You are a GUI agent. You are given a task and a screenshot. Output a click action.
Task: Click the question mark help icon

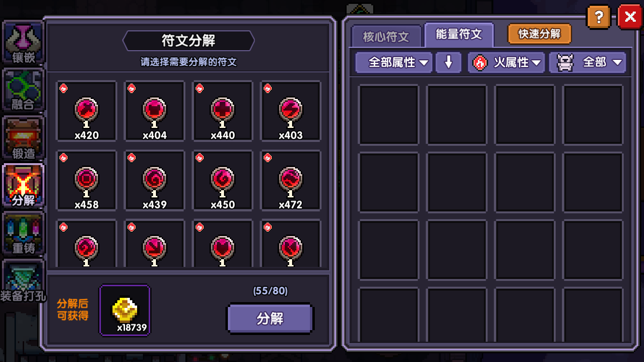click(x=599, y=17)
